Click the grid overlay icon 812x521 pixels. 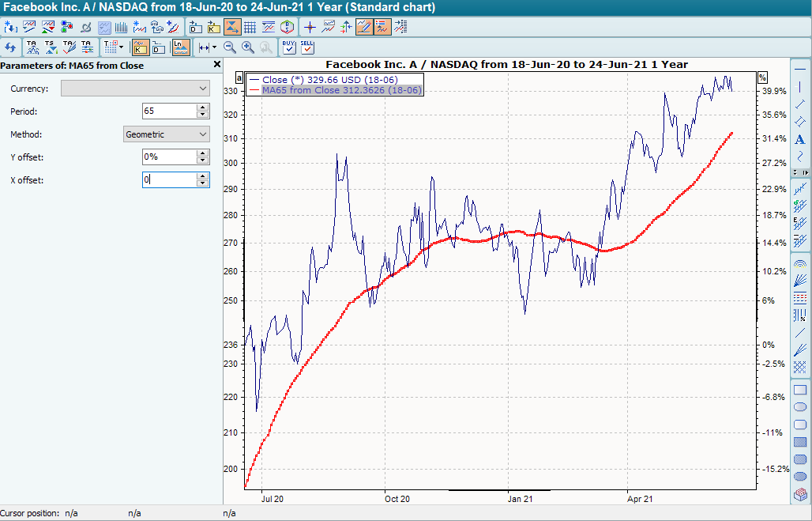[251, 28]
